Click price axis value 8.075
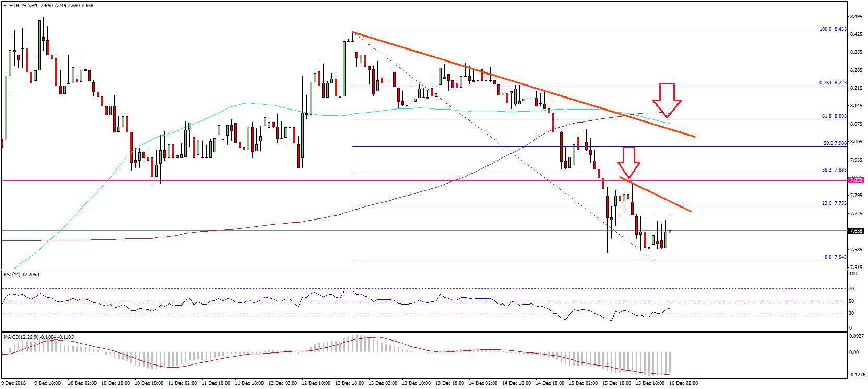This screenshot has width=868, height=389. pyautogui.click(x=856, y=124)
